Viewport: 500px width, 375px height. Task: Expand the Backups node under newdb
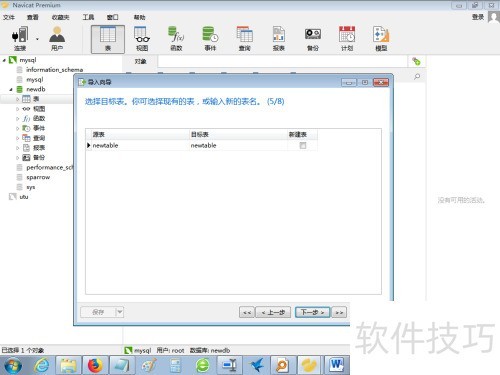[18, 158]
